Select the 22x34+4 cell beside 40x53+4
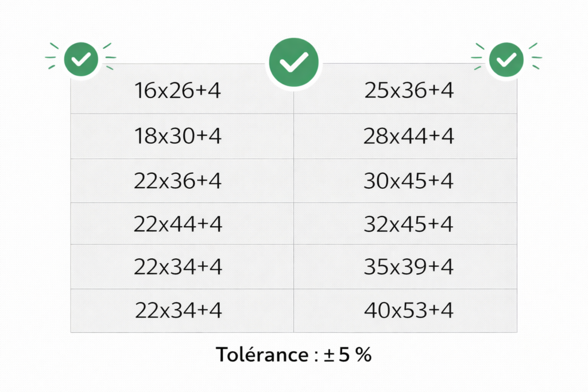The height and width of the screenshot is (392, 588). pyautogui.click(x=177, y=311)
